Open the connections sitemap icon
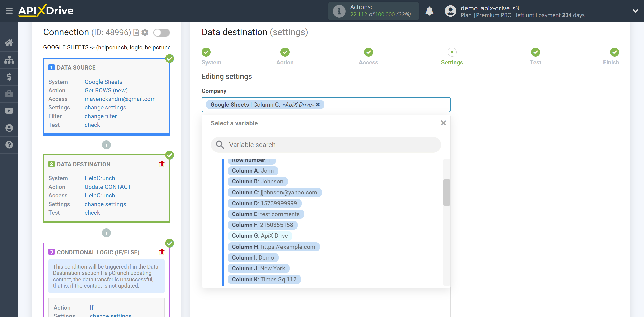This screenshot has width=644, height=317. coord(9,60)
